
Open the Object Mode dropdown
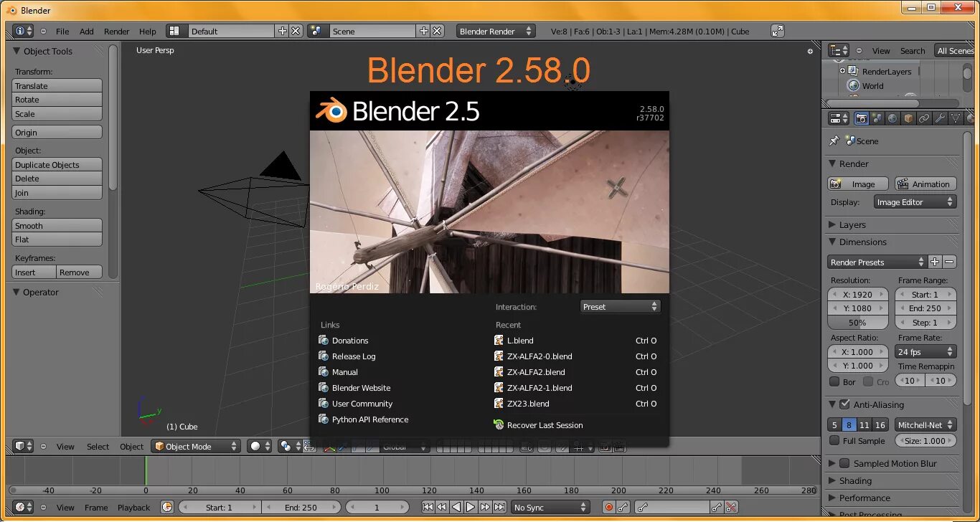(x=195, y=446)
